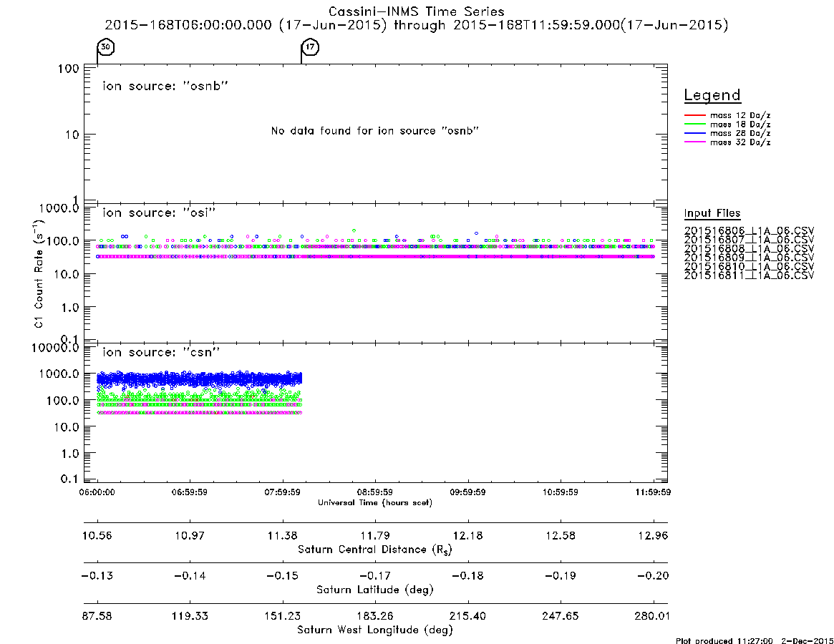Click the 'ion source: "osi"' label
This screenshot has height=644, width=834.
click(x=159, y=213)
